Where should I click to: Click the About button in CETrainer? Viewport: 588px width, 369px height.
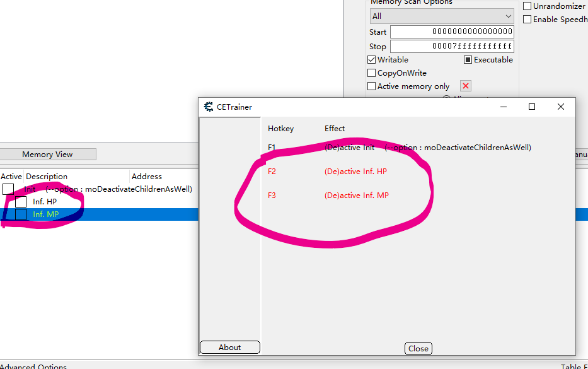pyautogui.click(x=229, y=347)
